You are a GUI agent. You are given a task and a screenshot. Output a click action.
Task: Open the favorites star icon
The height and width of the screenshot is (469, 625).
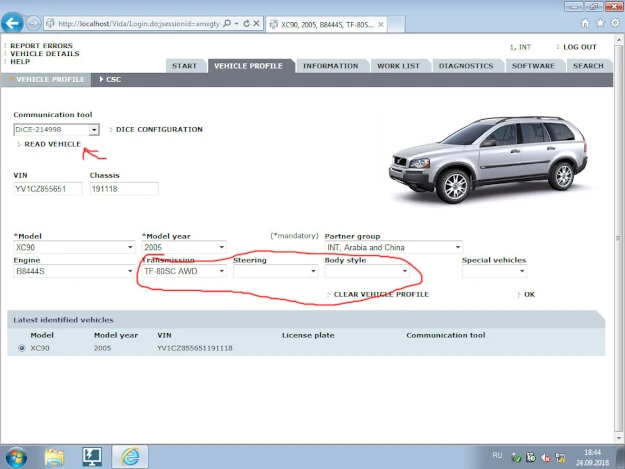[x=599, y=22]
